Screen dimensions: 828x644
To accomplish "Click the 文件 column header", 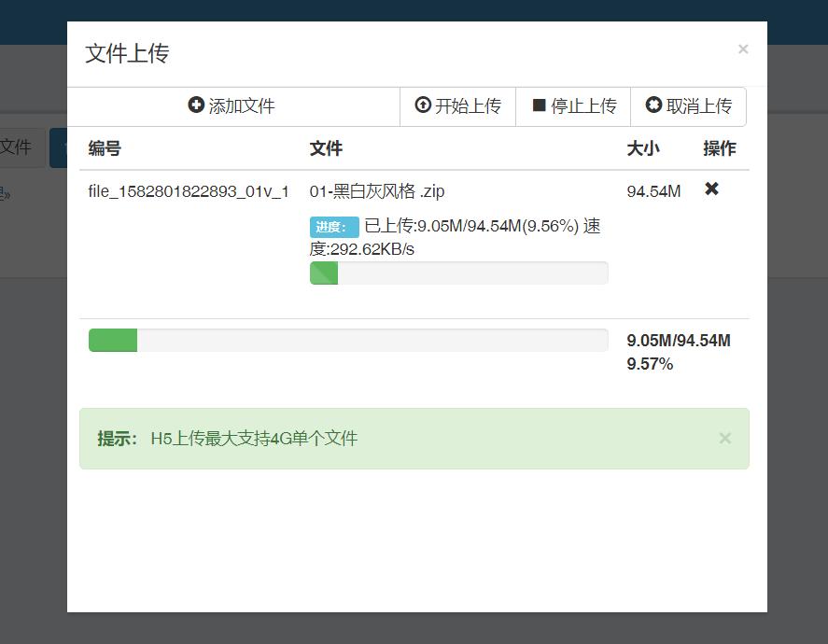I will [322, 147].
